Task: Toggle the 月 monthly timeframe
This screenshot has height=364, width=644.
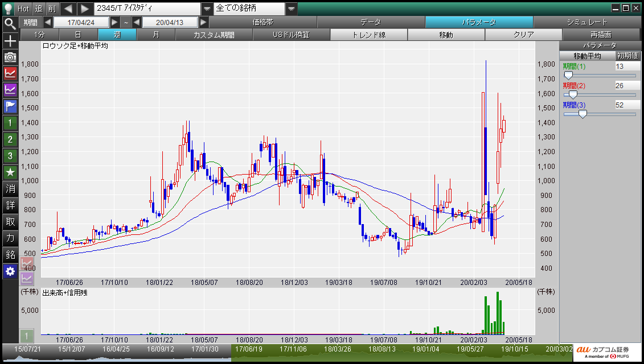Action: pyautogui.click(x=156, y=35)
